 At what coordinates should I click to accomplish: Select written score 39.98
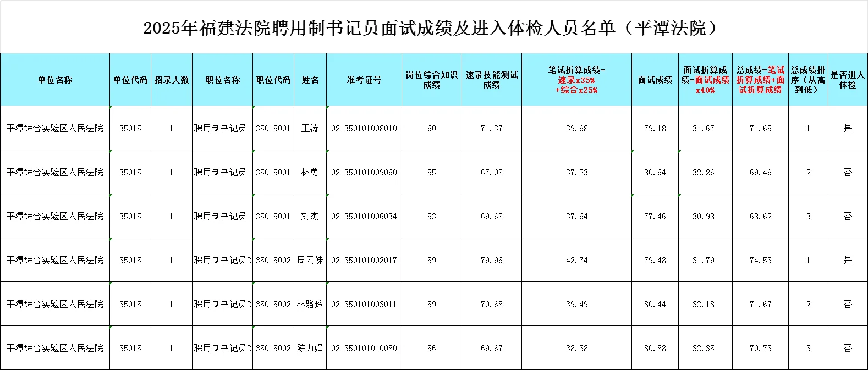pos(576,128)
